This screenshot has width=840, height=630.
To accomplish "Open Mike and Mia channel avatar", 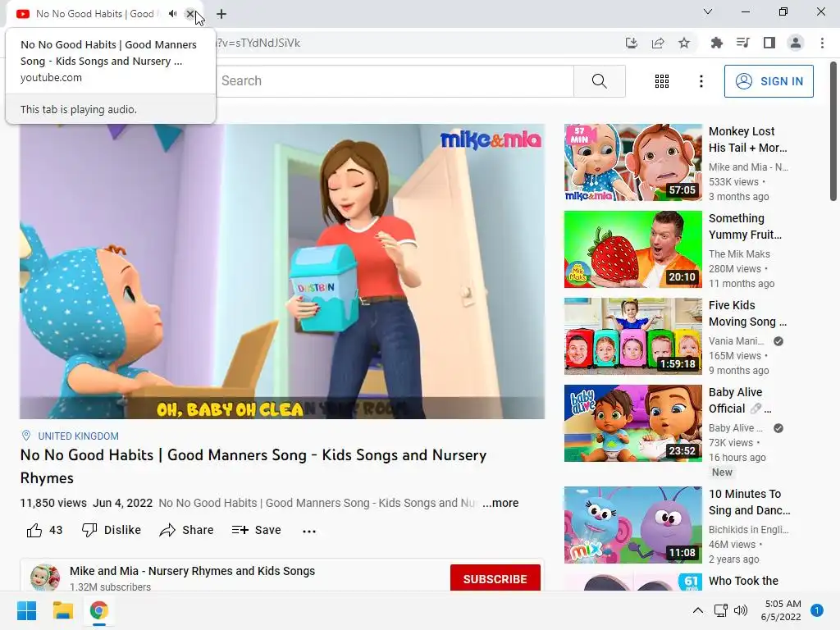I will (x=45, y=577).
